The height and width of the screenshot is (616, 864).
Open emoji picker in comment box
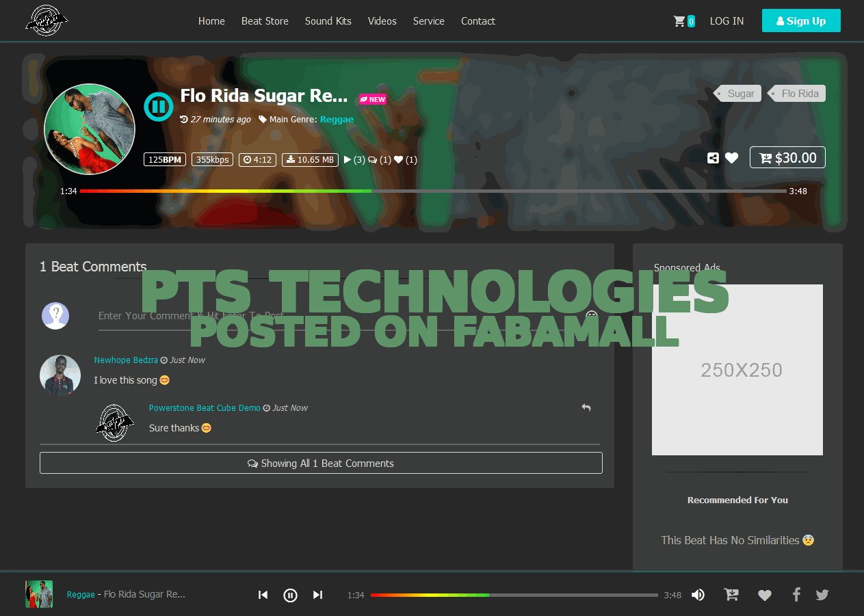592,316
